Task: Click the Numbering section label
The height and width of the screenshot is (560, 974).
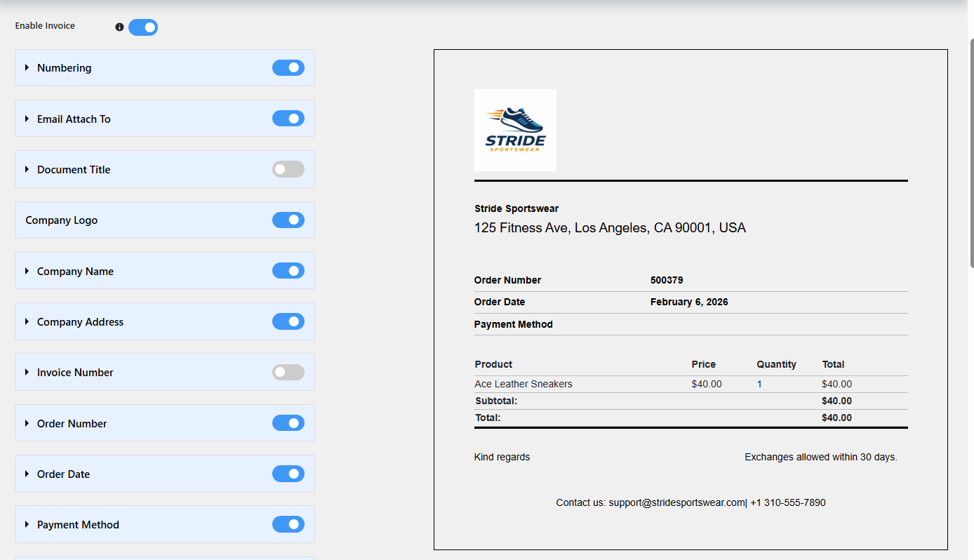Action: (x=65, y=68)
